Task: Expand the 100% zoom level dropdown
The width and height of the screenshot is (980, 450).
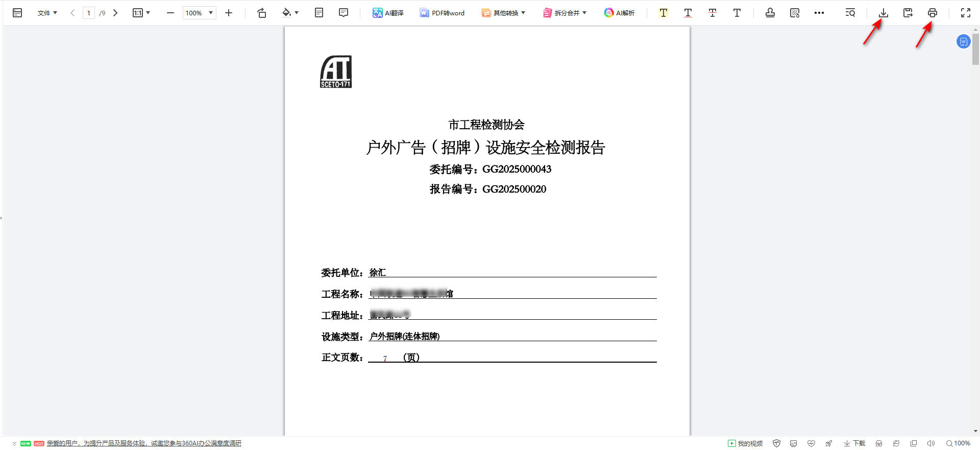Action: click(x=210, y=13)
